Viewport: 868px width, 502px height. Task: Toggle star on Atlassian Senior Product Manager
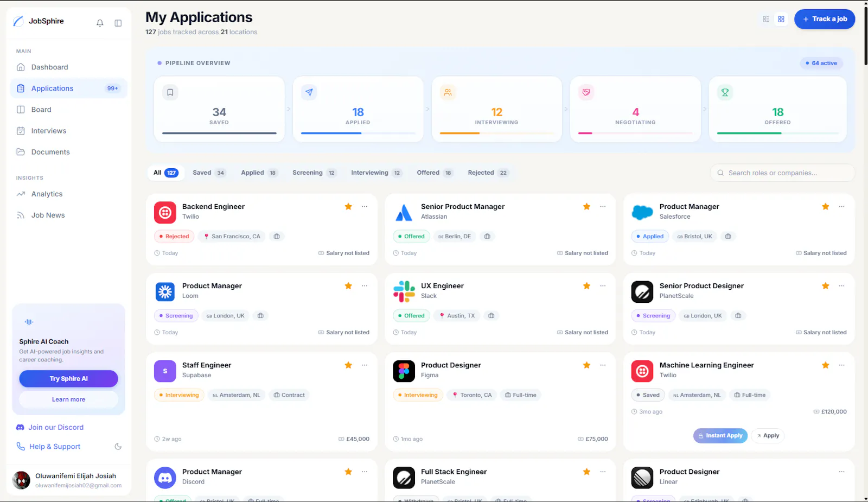coord(586,207)
